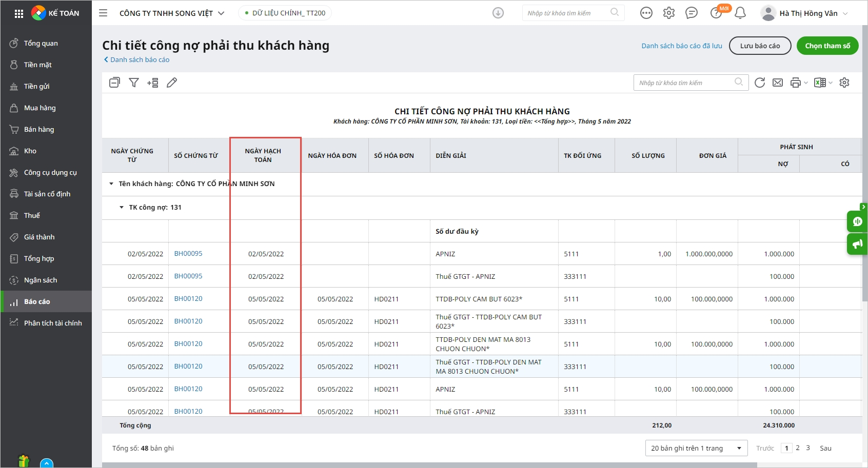Open the apps grid launcher
Viewport: 868px width, 468px height.
(19, 13)
